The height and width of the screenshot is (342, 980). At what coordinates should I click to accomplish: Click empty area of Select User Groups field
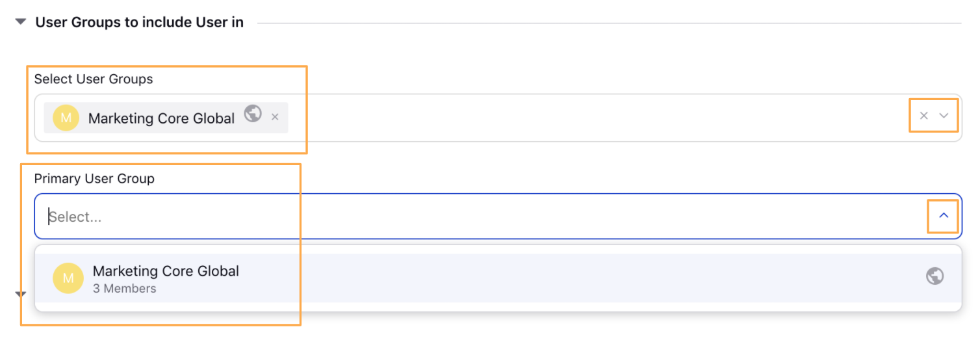click(585, 118)
